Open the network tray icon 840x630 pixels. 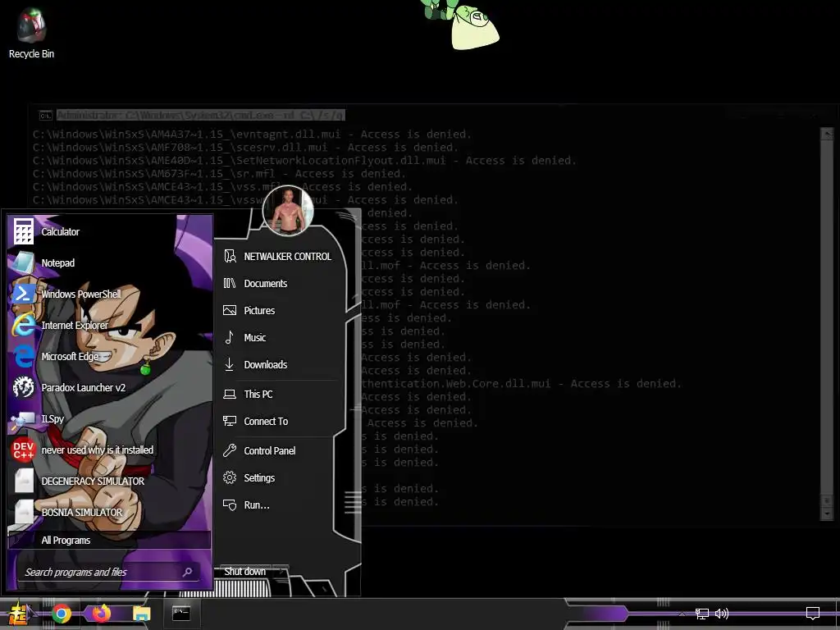[x=702, y=614]
